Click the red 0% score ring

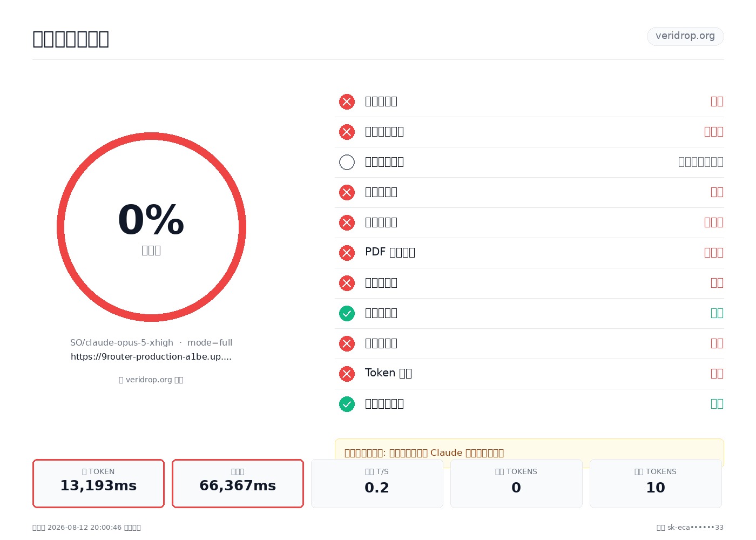151,227
